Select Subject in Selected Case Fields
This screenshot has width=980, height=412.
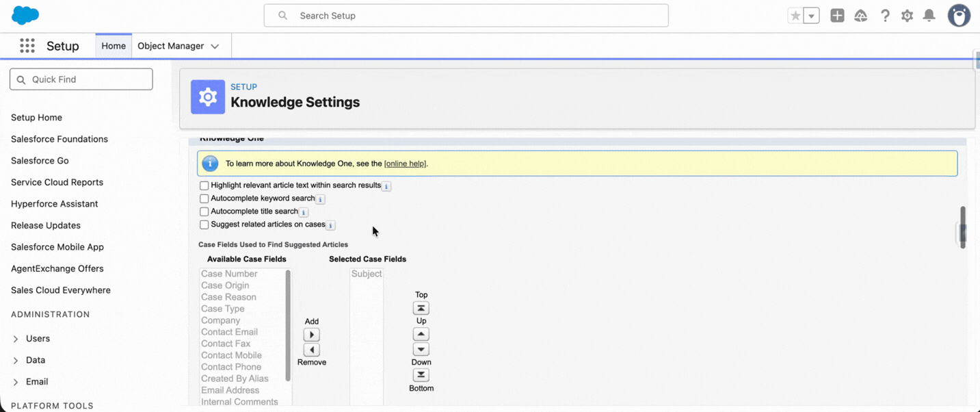[367, 274]
